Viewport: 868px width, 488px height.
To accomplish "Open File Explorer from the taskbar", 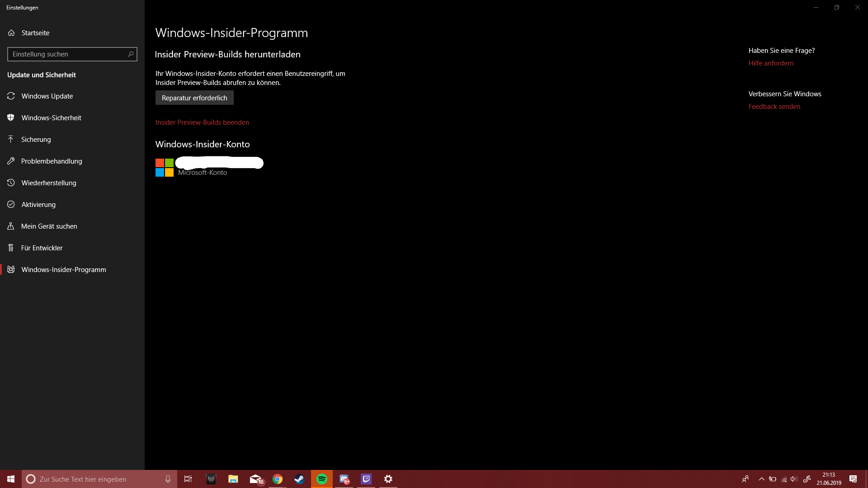I will (233, 479).
